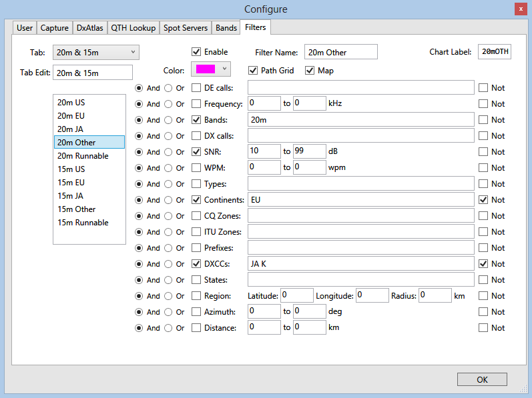Select Or radio for Bands row
The width and height of the screenshot is (532, 398).
tap(168, 120)
